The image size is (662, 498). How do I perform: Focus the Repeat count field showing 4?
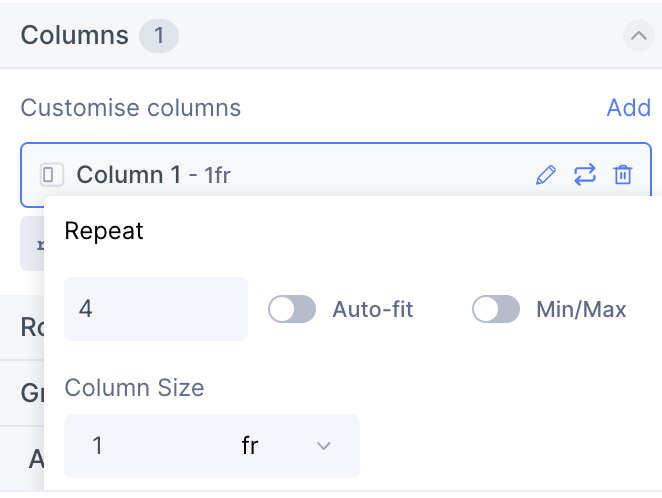[156, 309]
